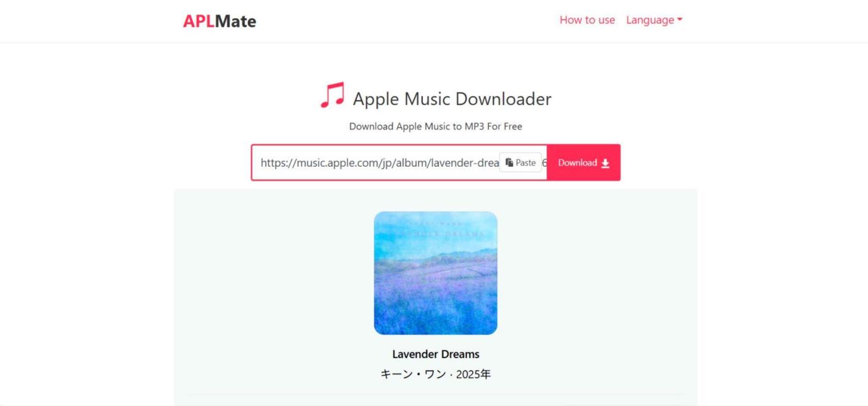Select the Lavender Dreams album title

[x=436, y=354]
